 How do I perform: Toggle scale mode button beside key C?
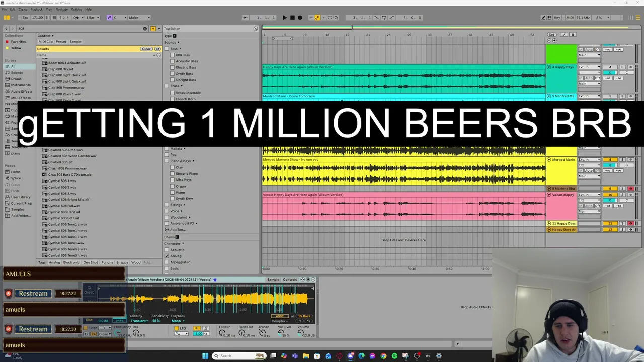(x=110, y=18)
